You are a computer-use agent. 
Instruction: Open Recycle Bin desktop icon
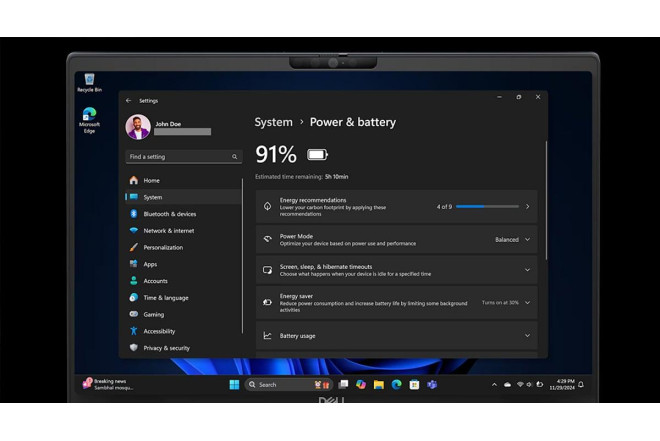(x=89, y=82)
